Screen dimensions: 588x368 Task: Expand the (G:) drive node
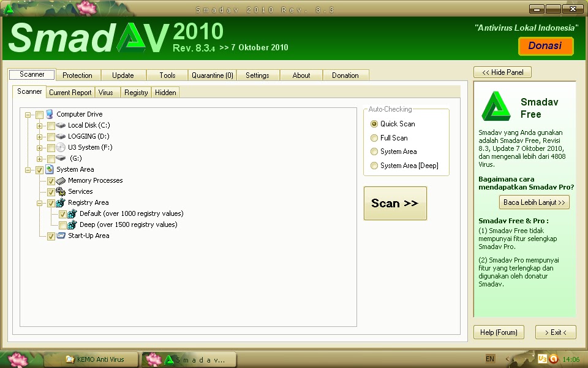pos(39,159)
